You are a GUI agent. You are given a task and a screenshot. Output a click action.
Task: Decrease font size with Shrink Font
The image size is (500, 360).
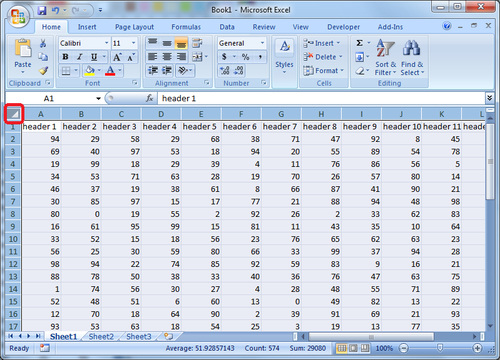pos(131,57)
